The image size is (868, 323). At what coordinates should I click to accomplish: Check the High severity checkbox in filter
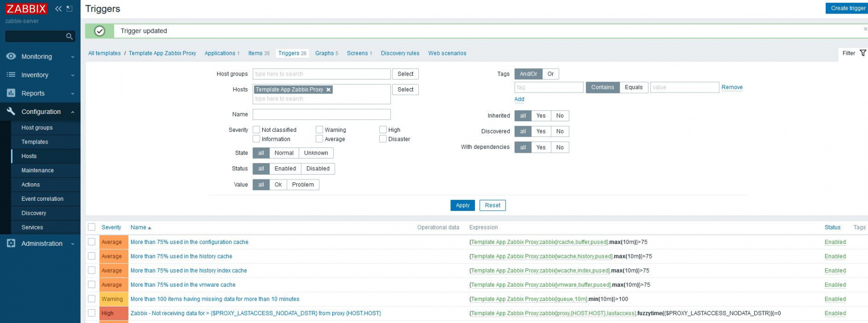(x=383, y=130)
